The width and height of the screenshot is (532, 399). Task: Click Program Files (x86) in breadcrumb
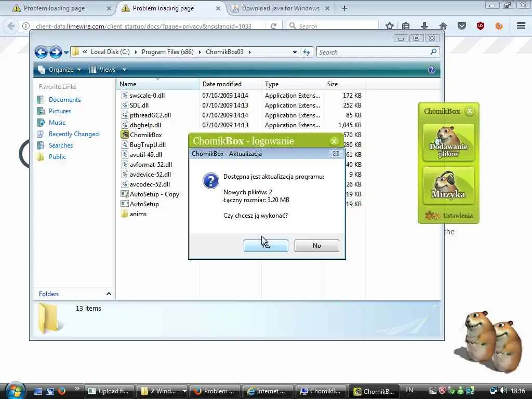click(x=168, y=52)
